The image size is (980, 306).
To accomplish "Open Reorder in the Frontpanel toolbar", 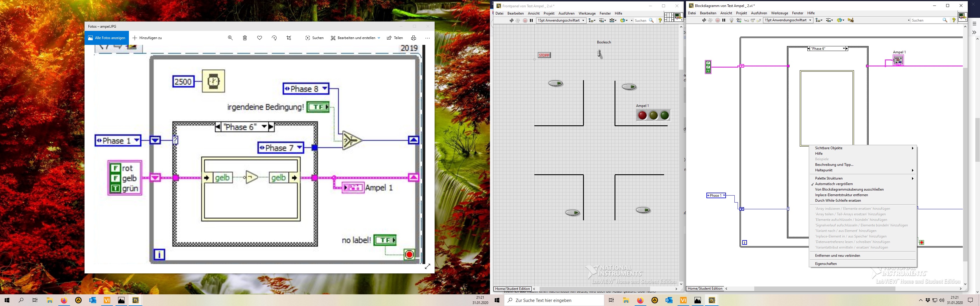I will pyautogui.click(x=624, y=20).
